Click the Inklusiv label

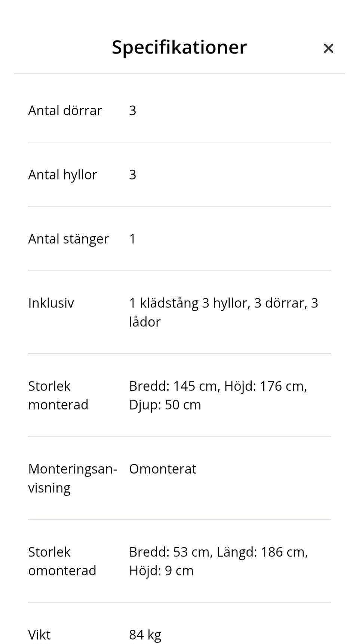point(51,303)
